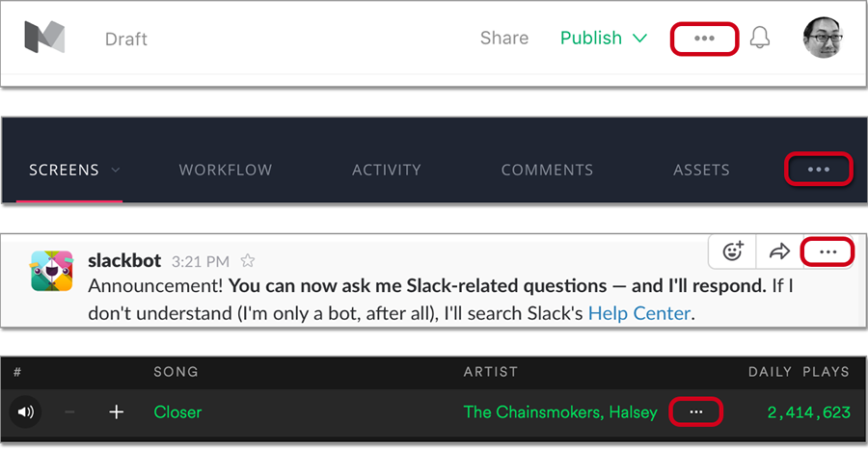Open more actions for the slackbot message

(x=827, y=252)
